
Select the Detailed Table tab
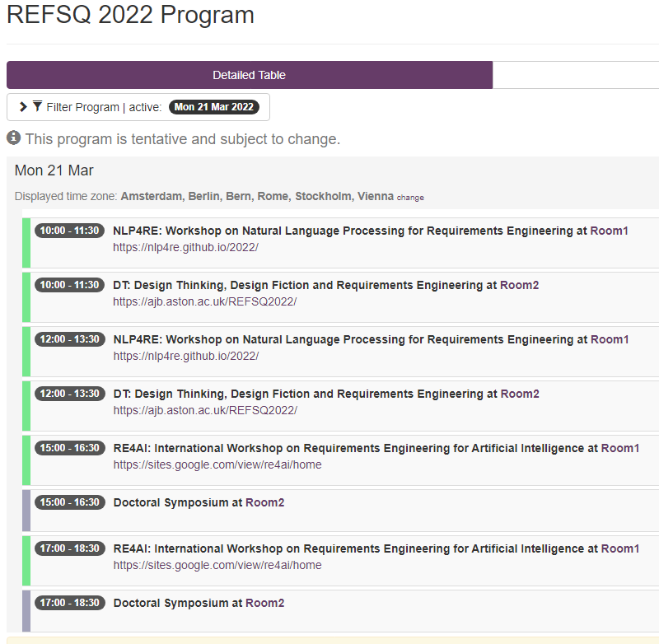click(250, 75)
